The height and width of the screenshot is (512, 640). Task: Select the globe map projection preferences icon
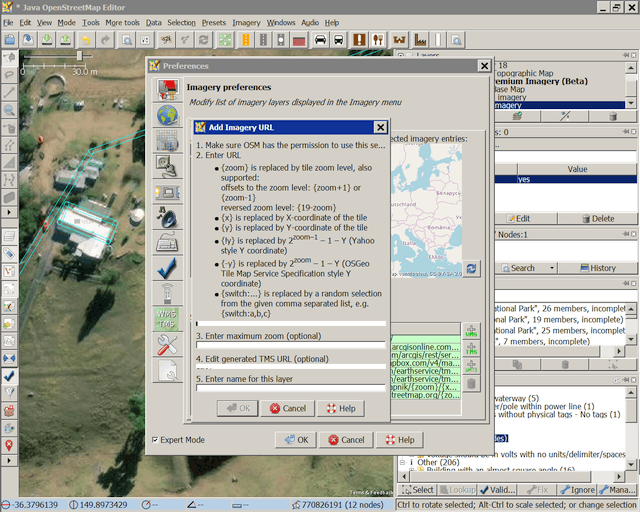pyautogui.click(x=167, y=114)
